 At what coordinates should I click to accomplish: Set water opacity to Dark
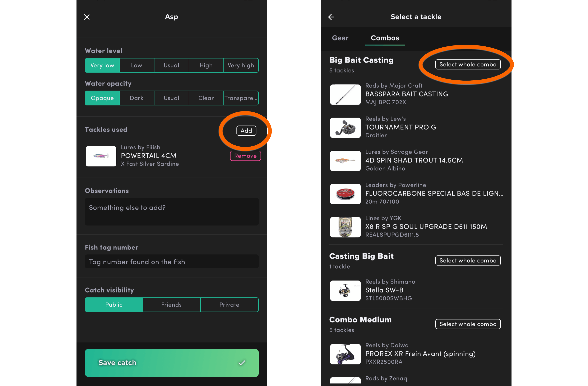137,98
